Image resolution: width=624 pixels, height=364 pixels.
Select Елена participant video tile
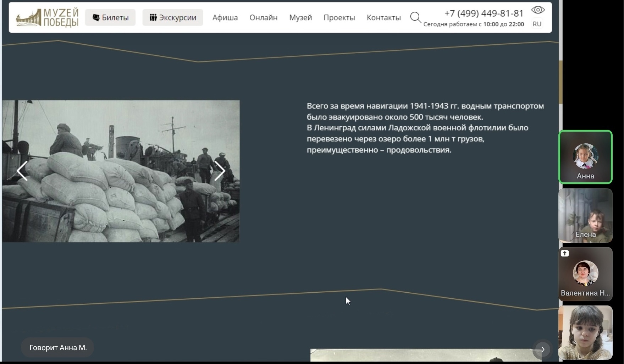pos(585,215)
